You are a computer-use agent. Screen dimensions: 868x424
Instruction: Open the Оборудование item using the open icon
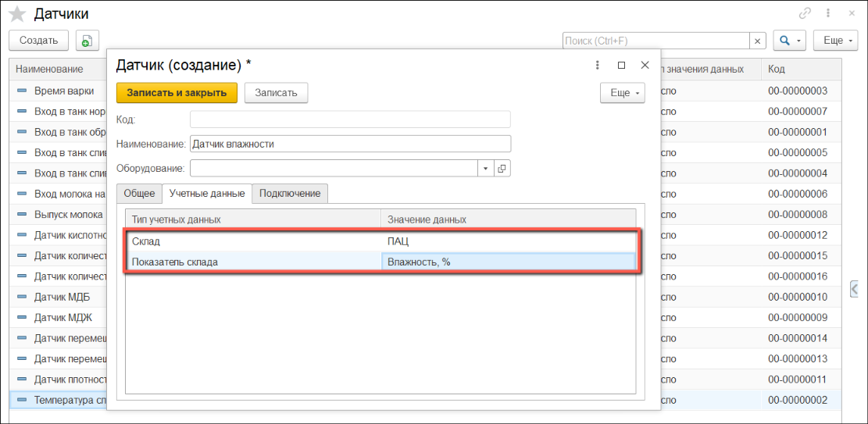coord(502,168)
